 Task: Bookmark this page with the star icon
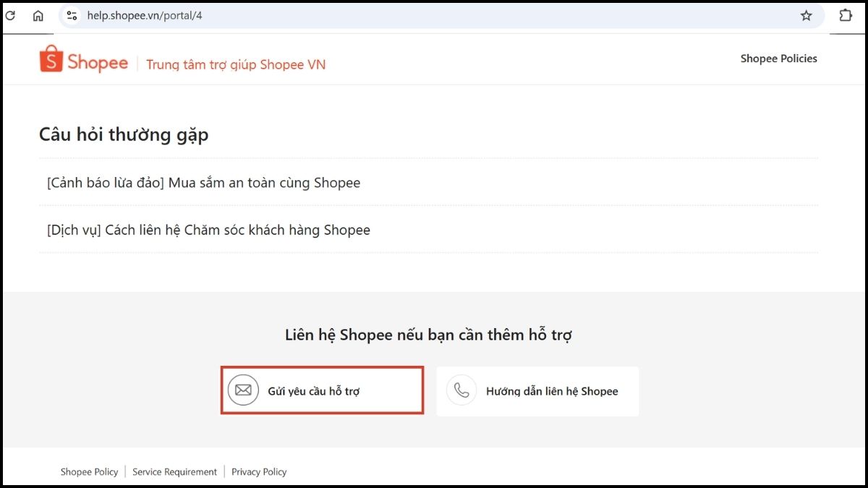click(806, 15)
